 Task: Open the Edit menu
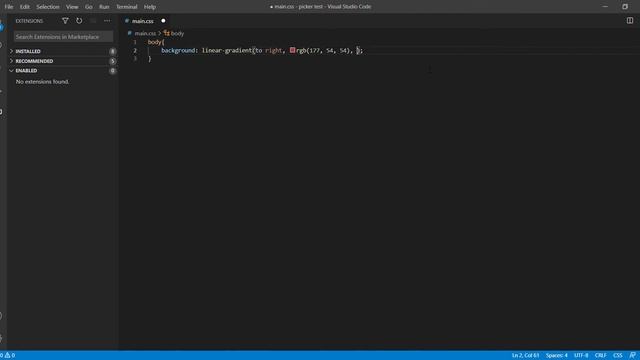24,7
